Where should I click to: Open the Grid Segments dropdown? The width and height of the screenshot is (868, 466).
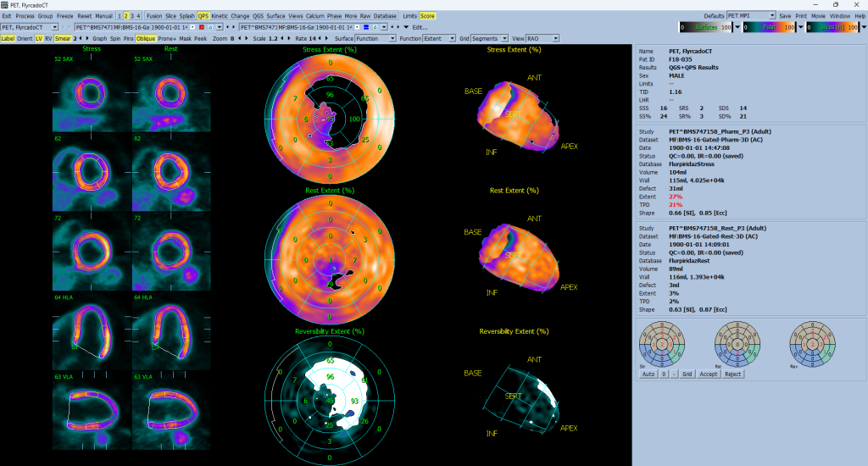point(505,38)
